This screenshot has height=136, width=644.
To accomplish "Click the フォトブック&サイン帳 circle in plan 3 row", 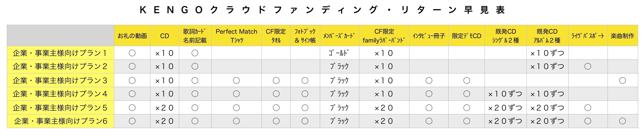I will (x=305, y=81).
